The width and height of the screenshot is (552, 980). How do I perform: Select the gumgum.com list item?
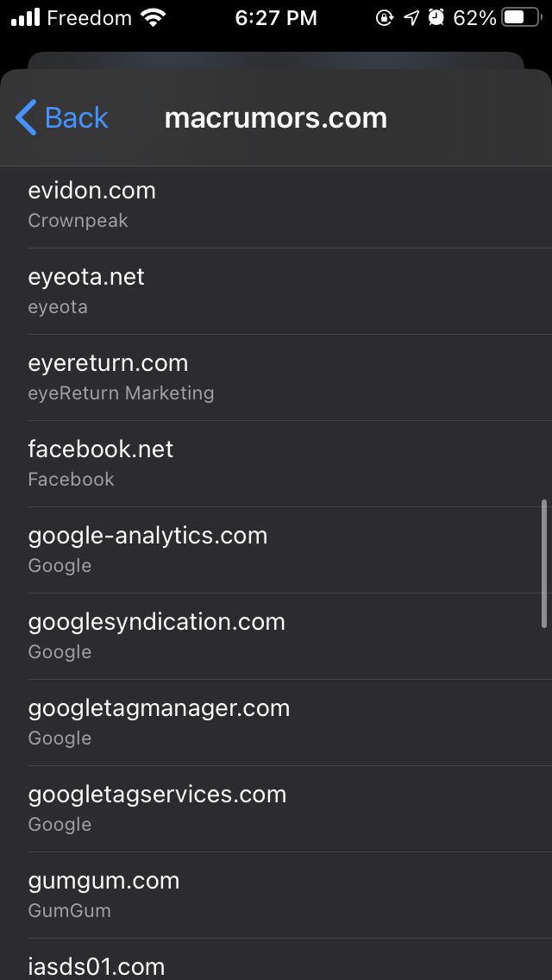[x=276, y=895]
